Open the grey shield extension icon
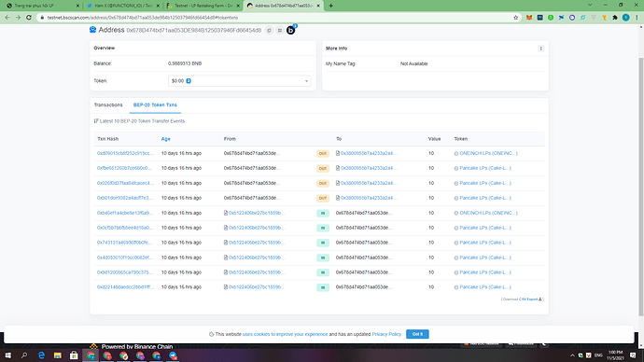The height and width of the screenshot is (362, 644). click(594, 18)
